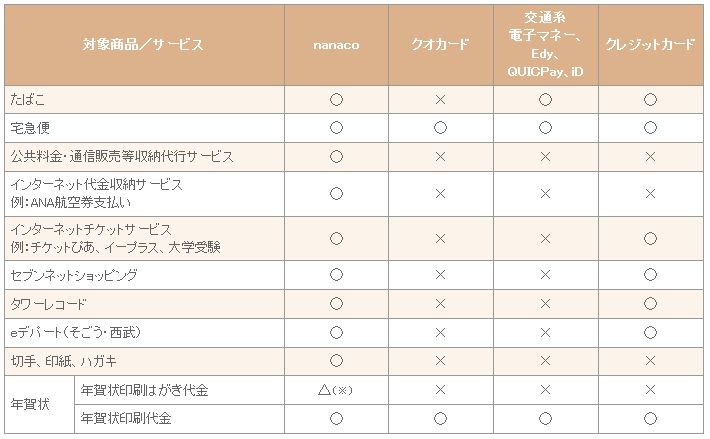Screen dimensions: 710x439
Task: Click the 対象商品/サービス header cell
Action: (143, 44)
